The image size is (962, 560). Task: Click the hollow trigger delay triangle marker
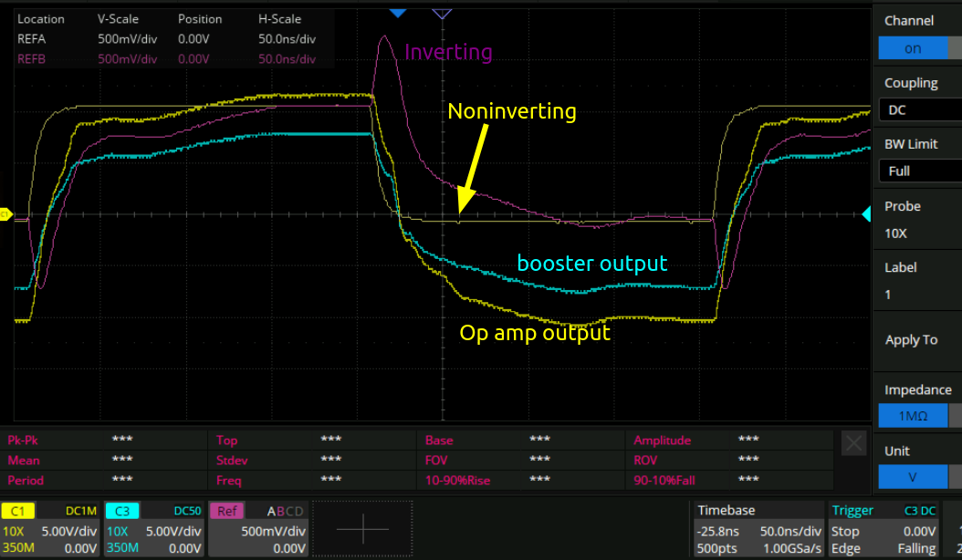click(x=443, y=13)
